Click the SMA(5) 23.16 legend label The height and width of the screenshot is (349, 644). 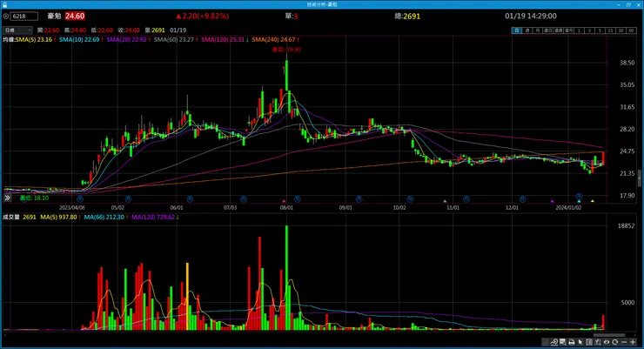coord(35,40)
